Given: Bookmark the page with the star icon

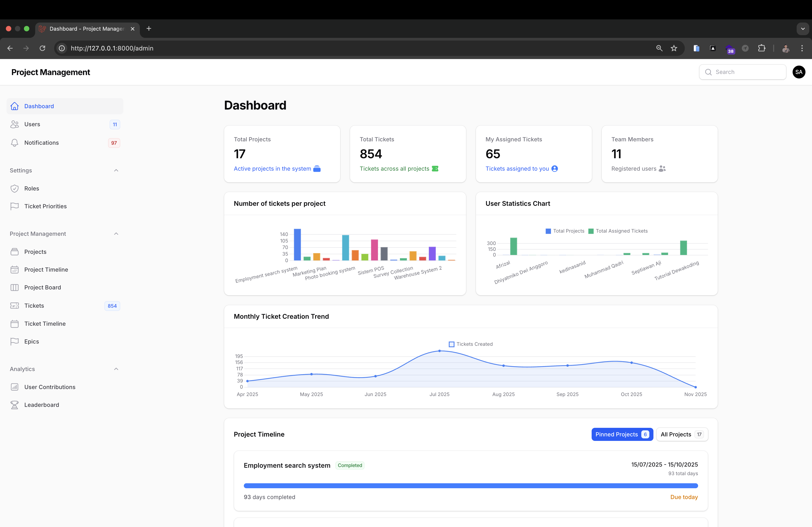Looking at the screenshot, I should click(x=674, y=48).
